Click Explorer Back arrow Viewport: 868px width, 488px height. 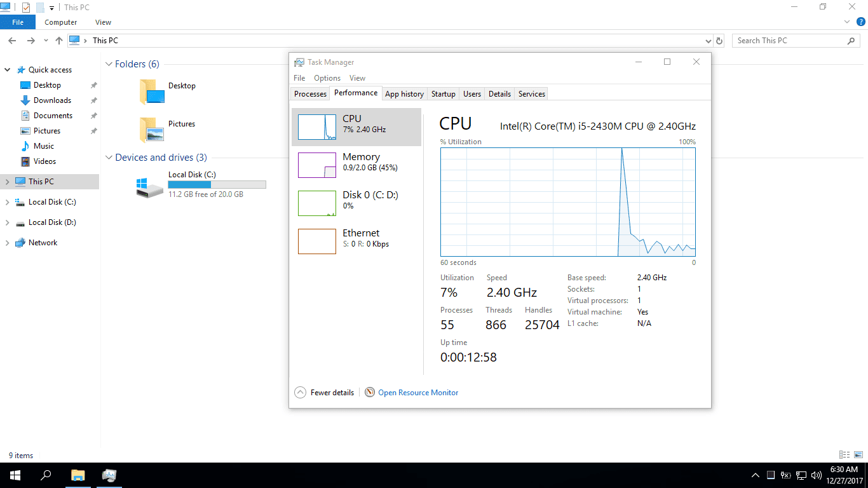pyautogui.click(x=12, y=41)
